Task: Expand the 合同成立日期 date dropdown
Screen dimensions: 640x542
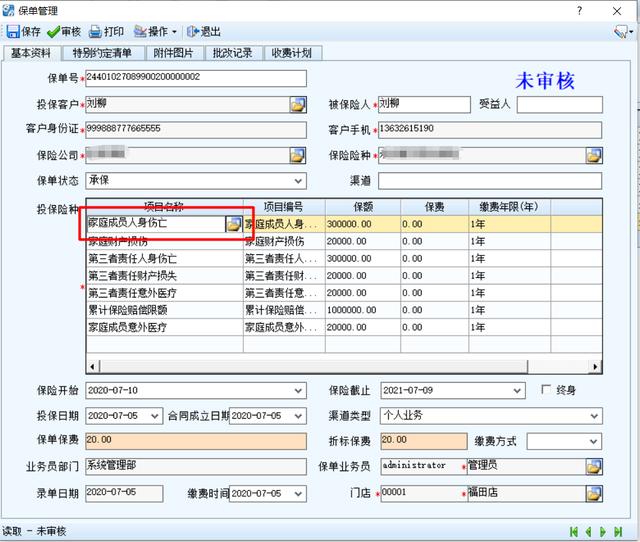Action: pyautogui.click(x=298, y=416)
